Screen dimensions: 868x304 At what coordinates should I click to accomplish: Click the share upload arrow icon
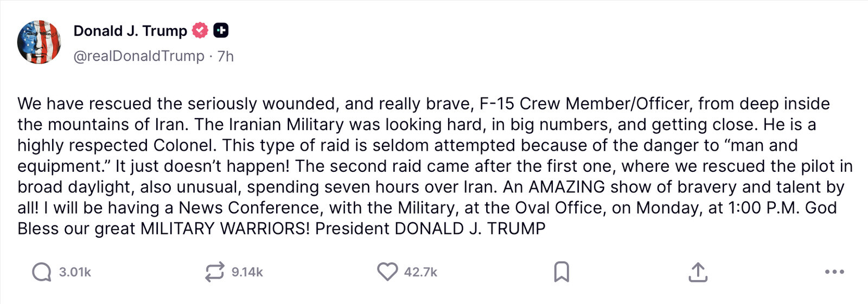tap(698, 272)
